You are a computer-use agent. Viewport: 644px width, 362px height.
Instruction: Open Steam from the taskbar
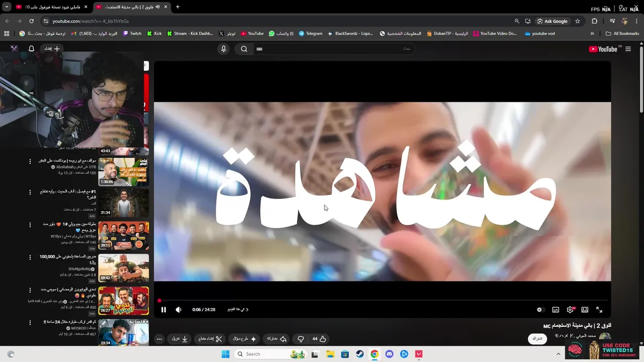(360, 354)
